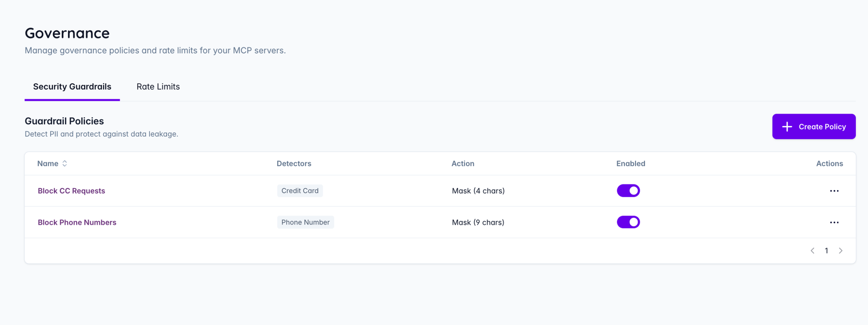Go to next page of policies
The image size is (868, 325).
[840, 251]
